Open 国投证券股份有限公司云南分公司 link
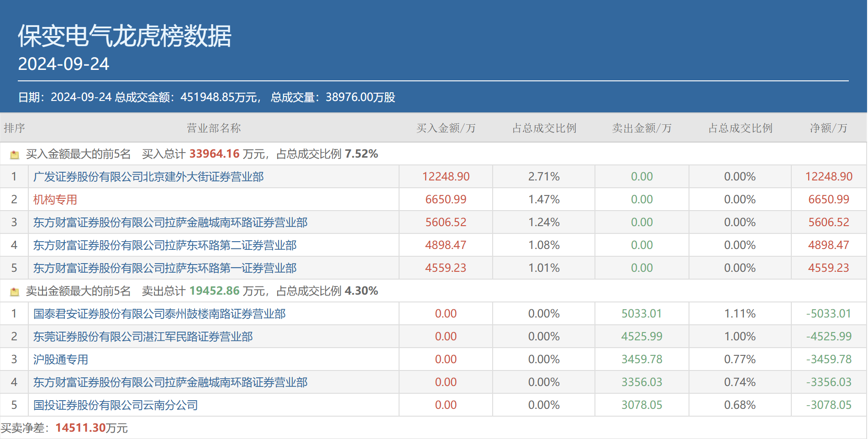The height and width of the screenshot is (439, 868). 116,405
